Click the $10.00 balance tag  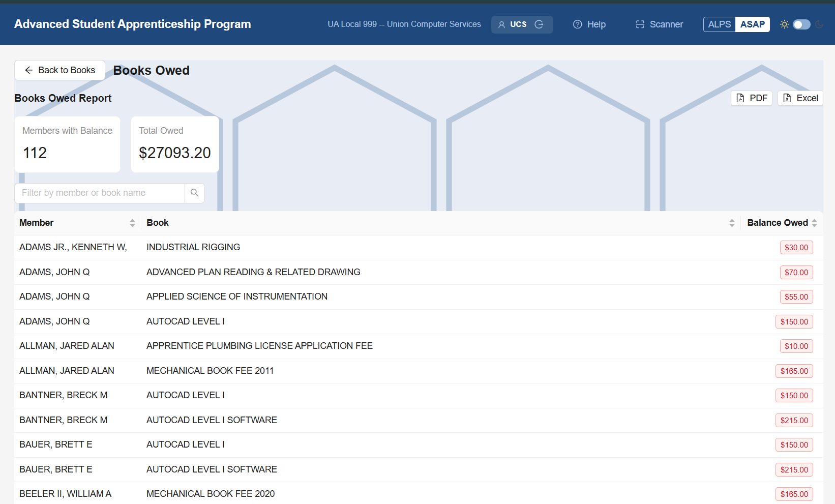point(796,346)
